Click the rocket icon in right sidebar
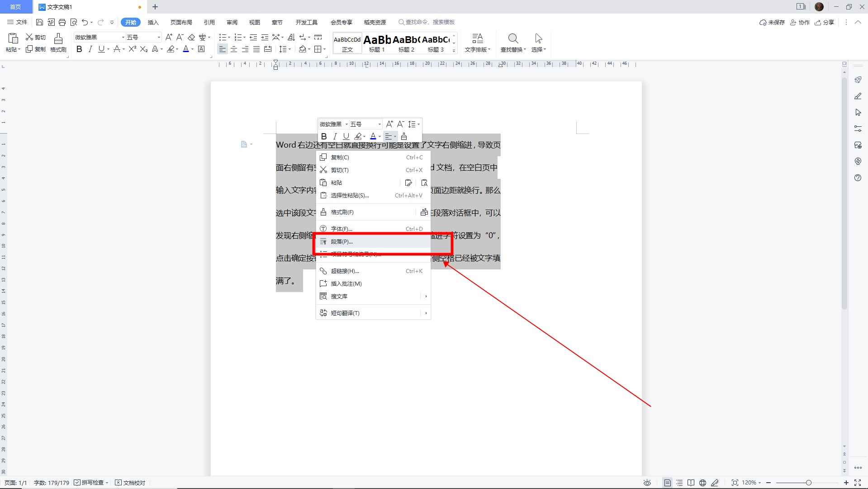The width and height of the screenshot is (868, 489). tap(858, 80)
